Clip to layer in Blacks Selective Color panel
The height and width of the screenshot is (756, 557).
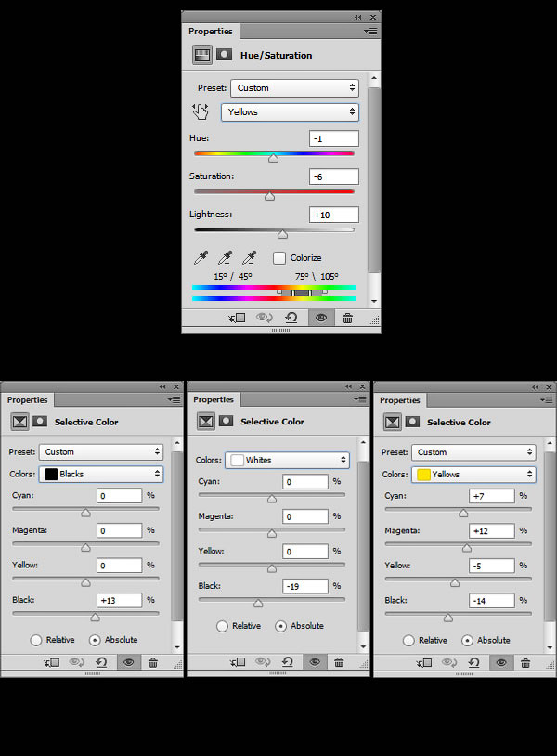52,662
